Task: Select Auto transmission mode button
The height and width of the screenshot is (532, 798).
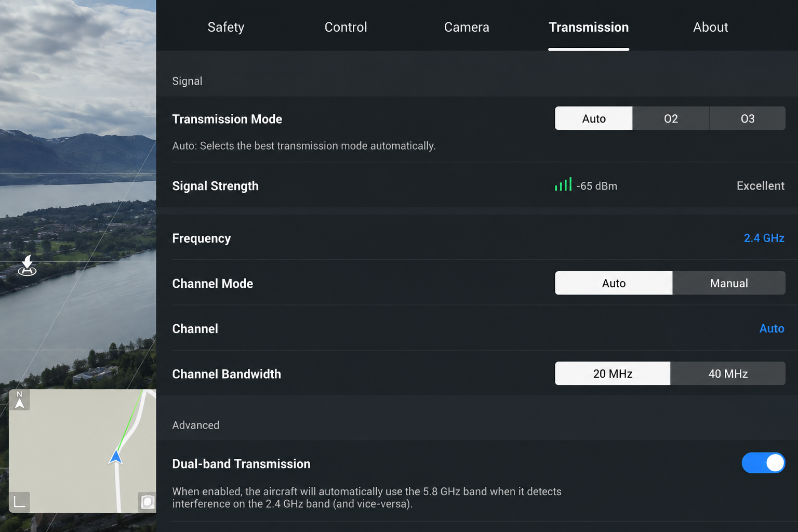Action: 594,118
